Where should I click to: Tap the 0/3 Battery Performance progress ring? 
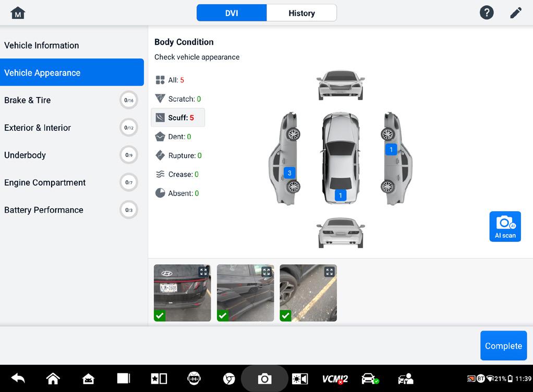(x=129, y=210)
